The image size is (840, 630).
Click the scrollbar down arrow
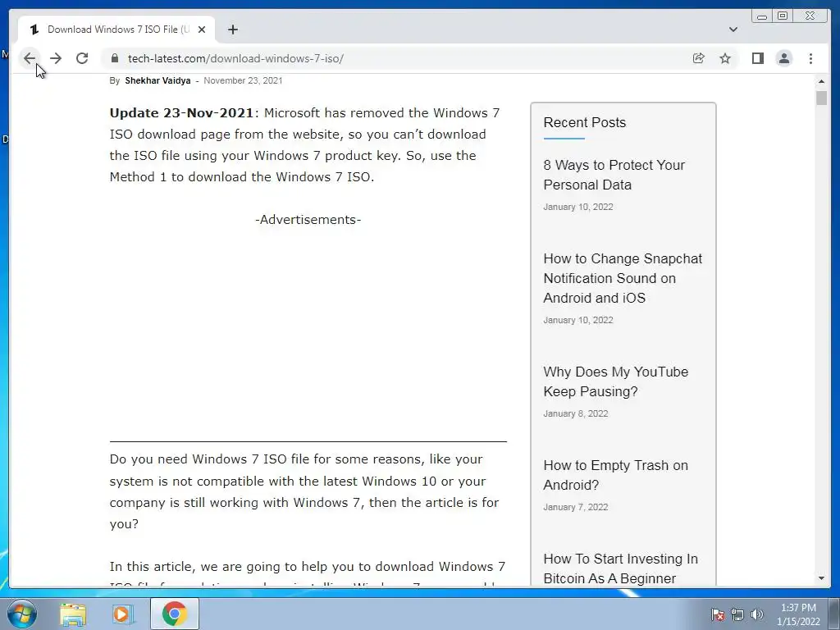point(821,578)
